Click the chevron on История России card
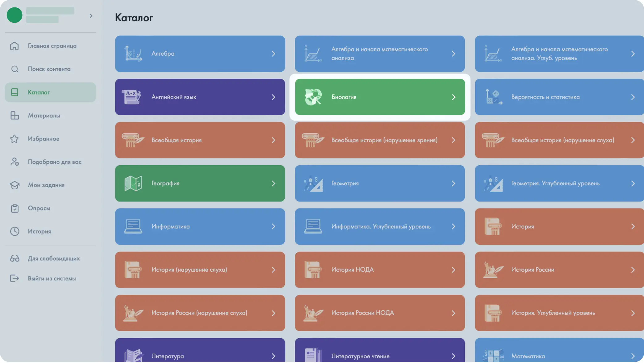 pos(633,270)
